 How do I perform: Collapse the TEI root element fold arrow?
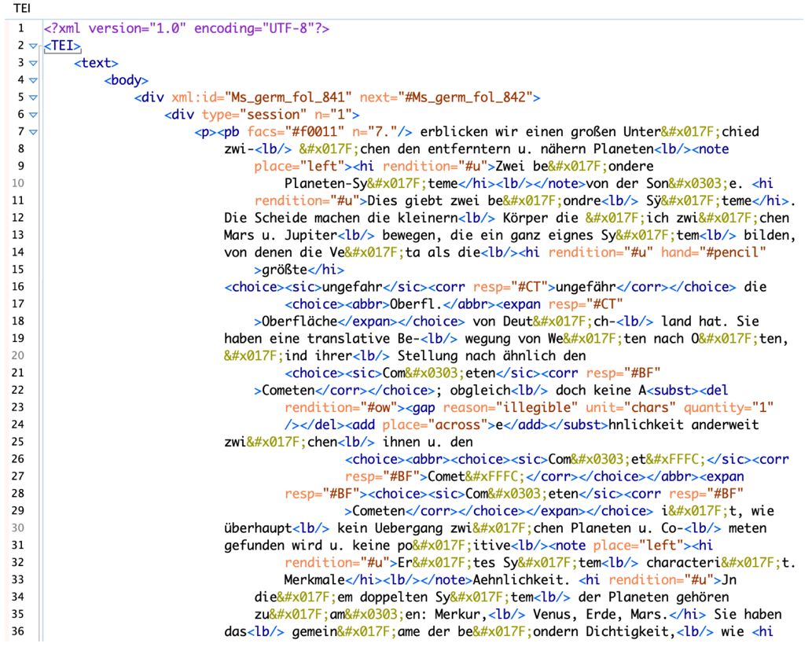coord(33,46)
